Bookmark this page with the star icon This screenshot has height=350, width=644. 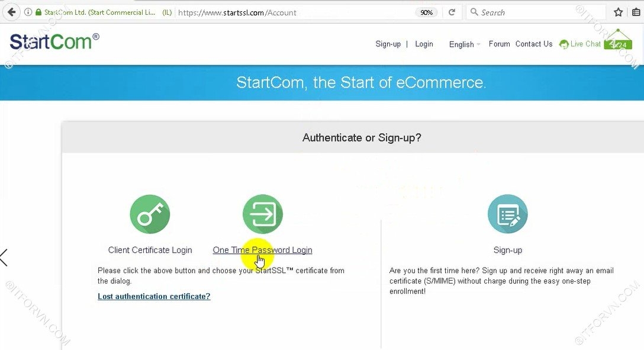point(618,12)
